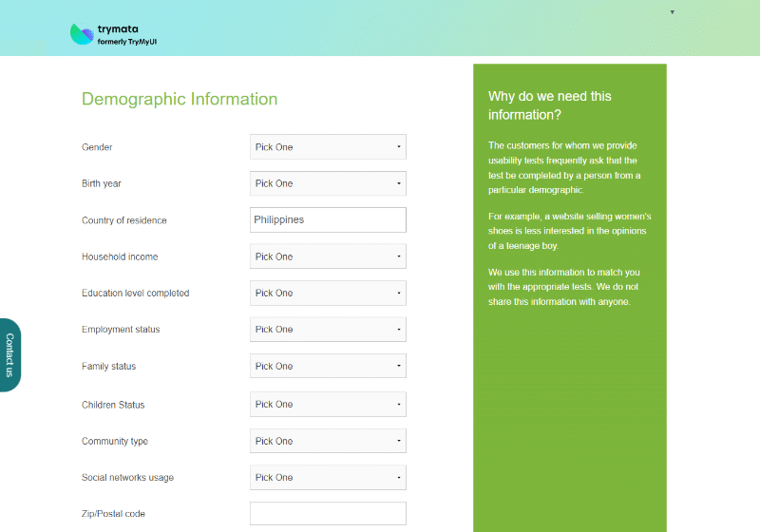Open the Gender dropdown

click(328, 147)
